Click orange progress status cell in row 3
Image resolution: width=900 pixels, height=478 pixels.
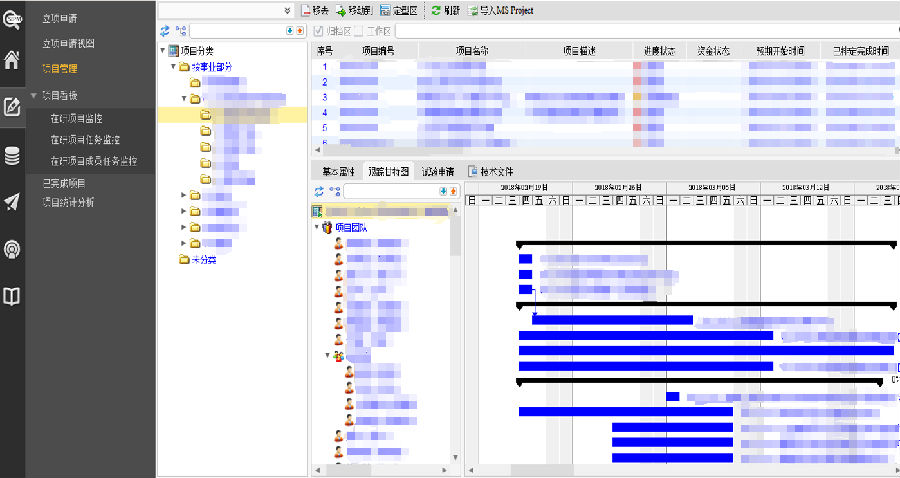tap(637, 97)
